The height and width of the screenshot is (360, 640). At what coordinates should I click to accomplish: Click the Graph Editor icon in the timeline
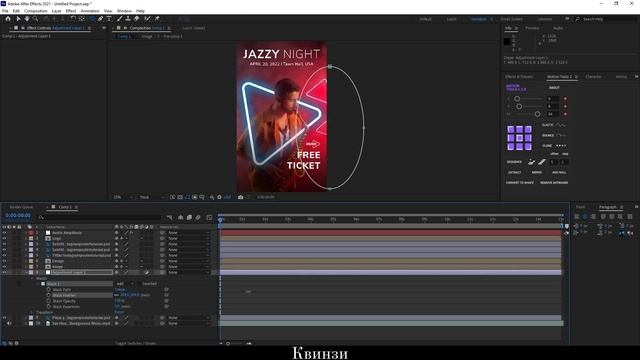[x=209, y=218]
